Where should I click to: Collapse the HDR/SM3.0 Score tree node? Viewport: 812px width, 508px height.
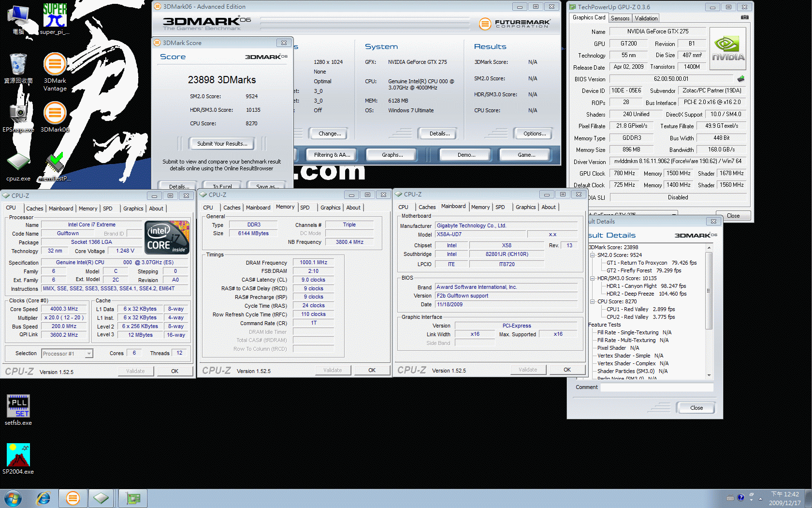tap(592, 278)
